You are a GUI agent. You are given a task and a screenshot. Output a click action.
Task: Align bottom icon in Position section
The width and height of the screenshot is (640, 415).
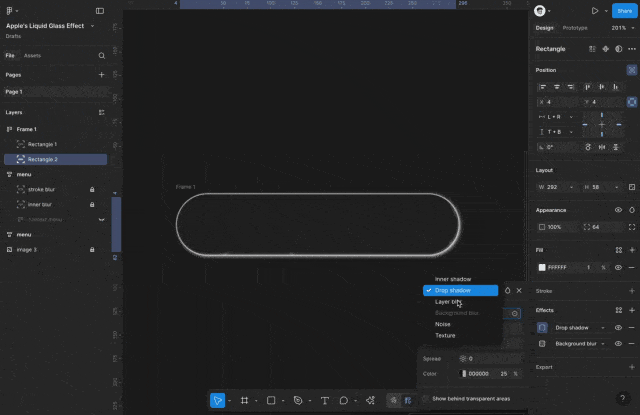616,87
